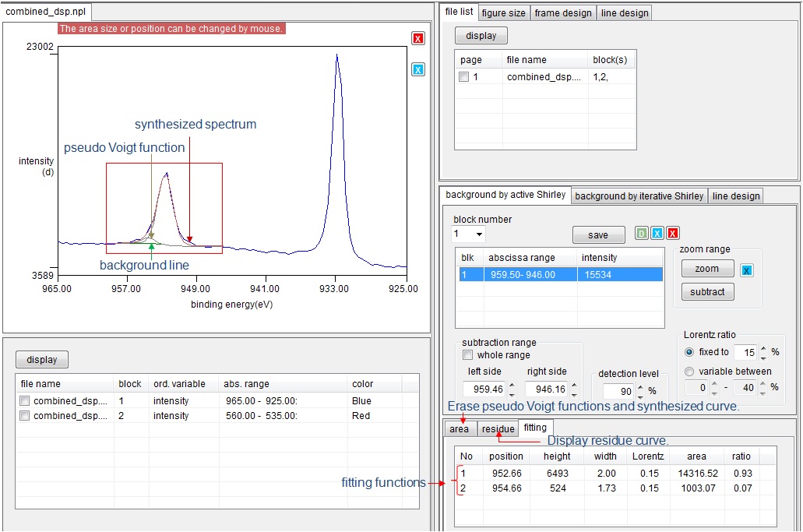Viewport: 803px width, 532px height.
Task: Click the detection level field showing 90
Action: 620,391
